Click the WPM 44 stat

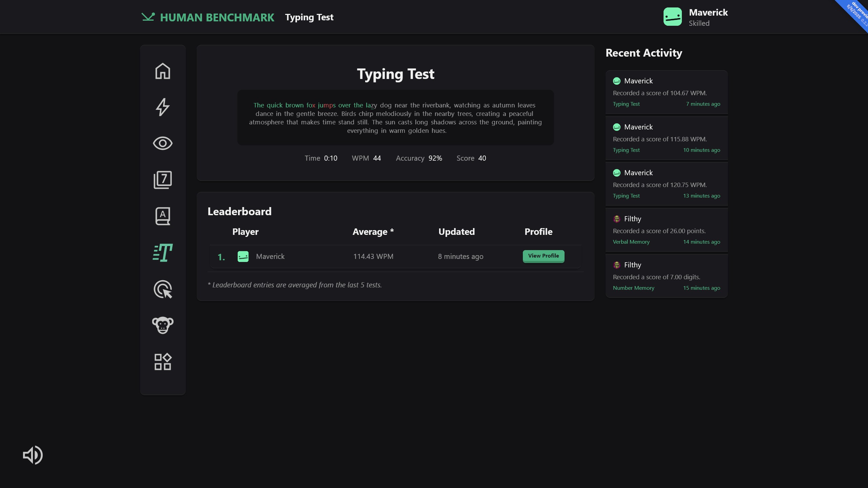coord(366,158)
